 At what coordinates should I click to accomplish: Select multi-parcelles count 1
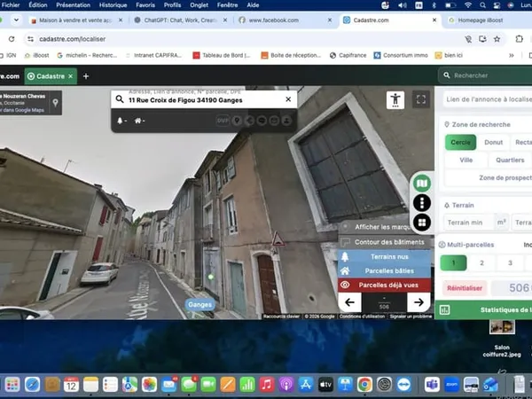coord(453,263)
